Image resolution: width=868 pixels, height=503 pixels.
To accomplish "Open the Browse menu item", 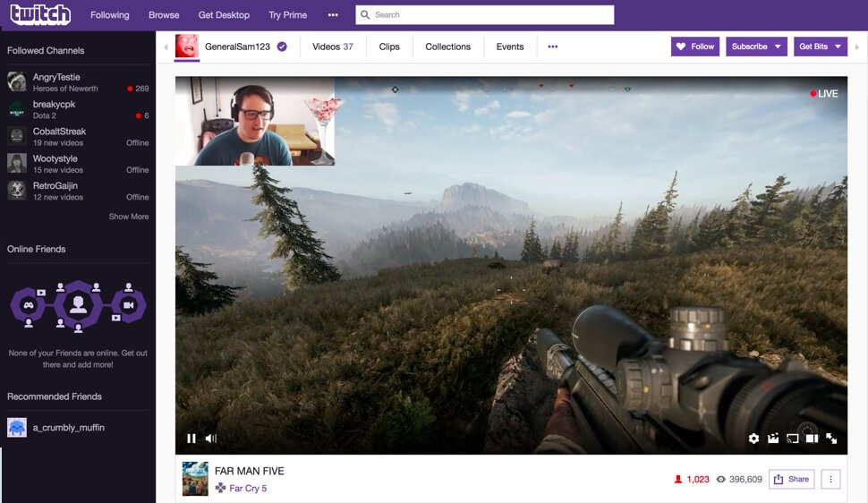I will pos(164,15).
